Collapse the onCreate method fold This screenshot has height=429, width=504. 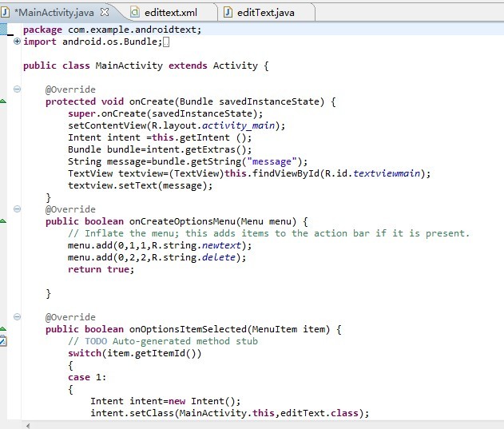point(17,89)
